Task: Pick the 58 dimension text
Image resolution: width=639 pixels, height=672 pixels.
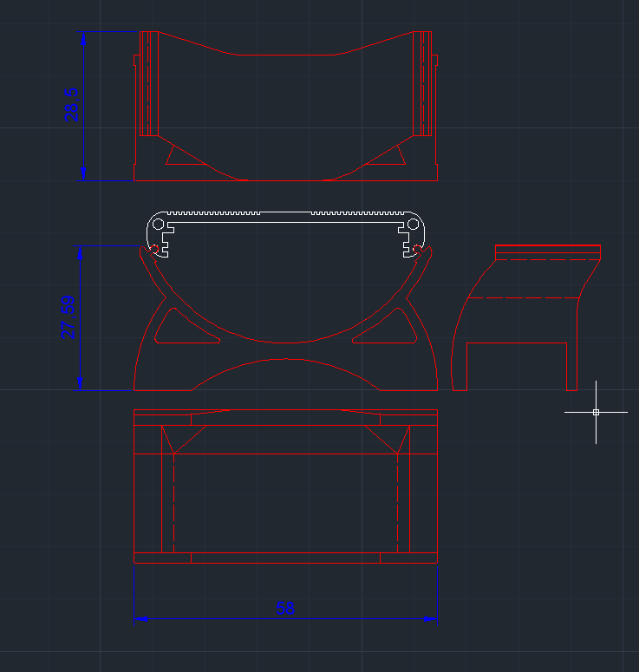Action: pos(285,608)
